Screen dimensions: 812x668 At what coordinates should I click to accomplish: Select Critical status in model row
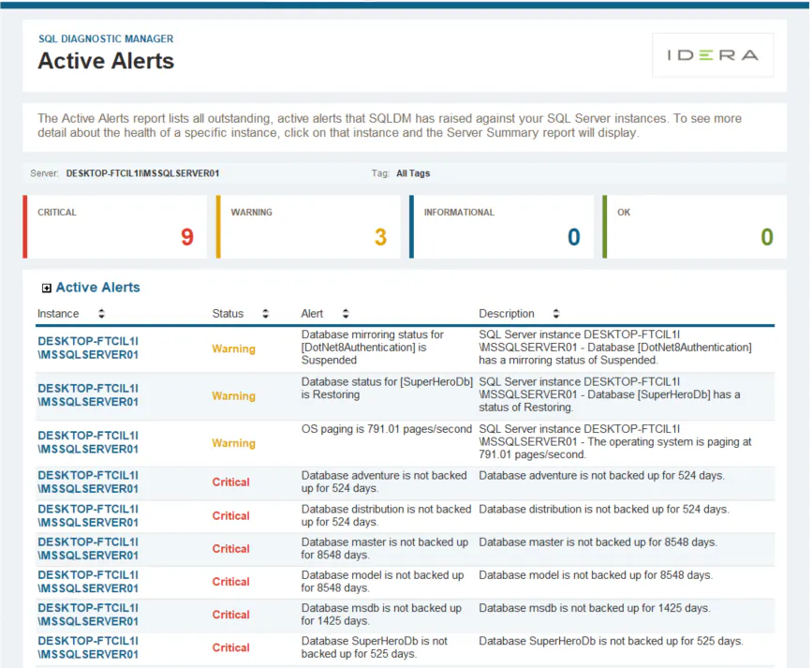231,582
